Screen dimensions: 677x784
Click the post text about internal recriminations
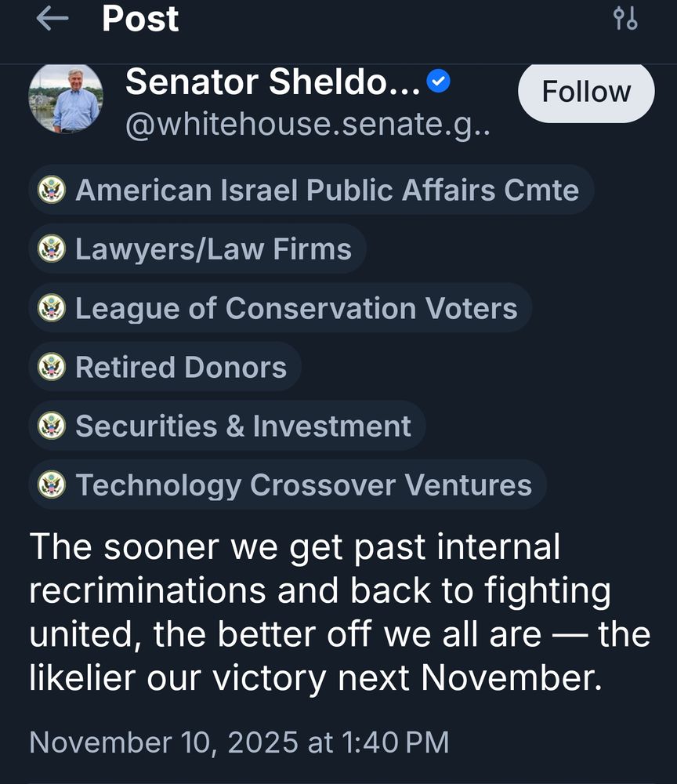(x=338, y=612)
